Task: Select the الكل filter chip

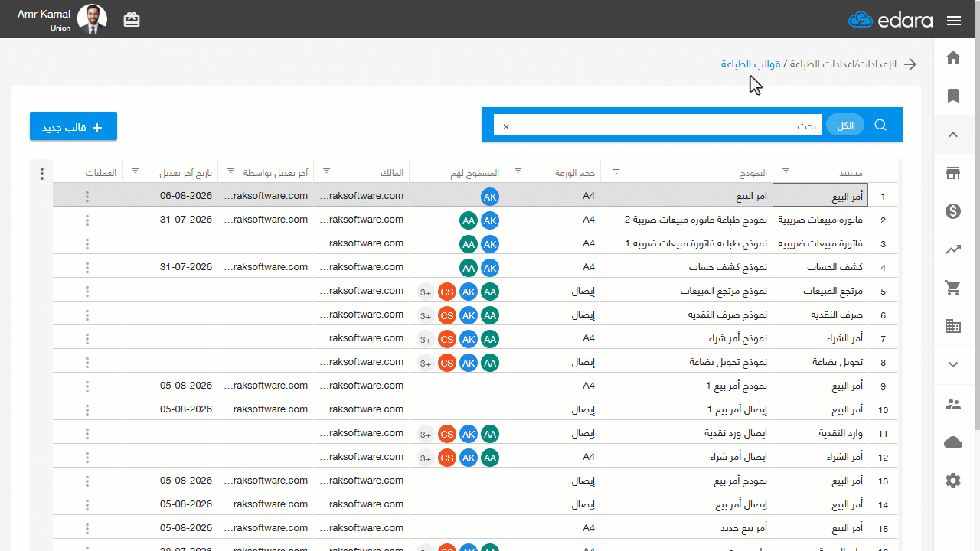Action: coord(845,126)
